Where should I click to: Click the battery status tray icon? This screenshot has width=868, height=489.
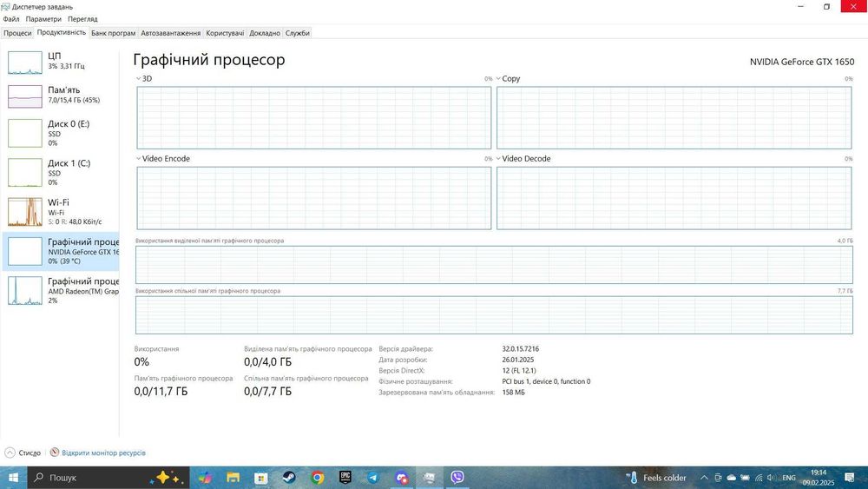click(745, 478)
